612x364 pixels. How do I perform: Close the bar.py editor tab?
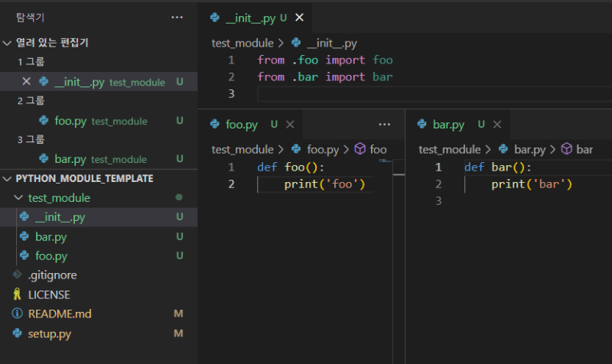tap(497, 125)
